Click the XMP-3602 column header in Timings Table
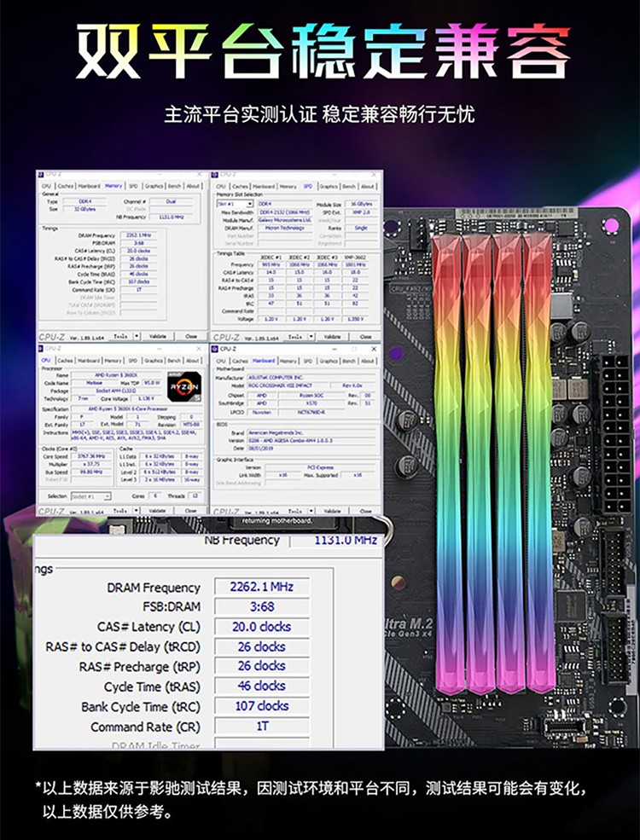 (x=355, y=258)
